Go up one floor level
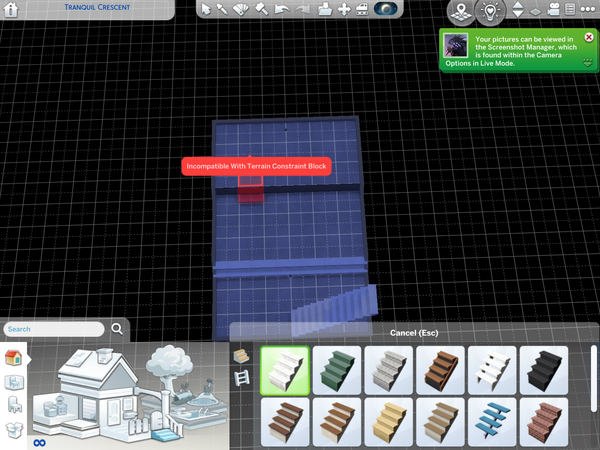The width and height of the screenshot is (600, 450). pyautogui.click(x=518, y=5)
